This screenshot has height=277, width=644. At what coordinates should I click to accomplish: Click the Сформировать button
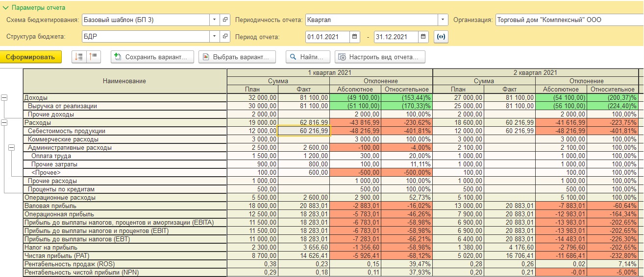(x=31, y=57)
